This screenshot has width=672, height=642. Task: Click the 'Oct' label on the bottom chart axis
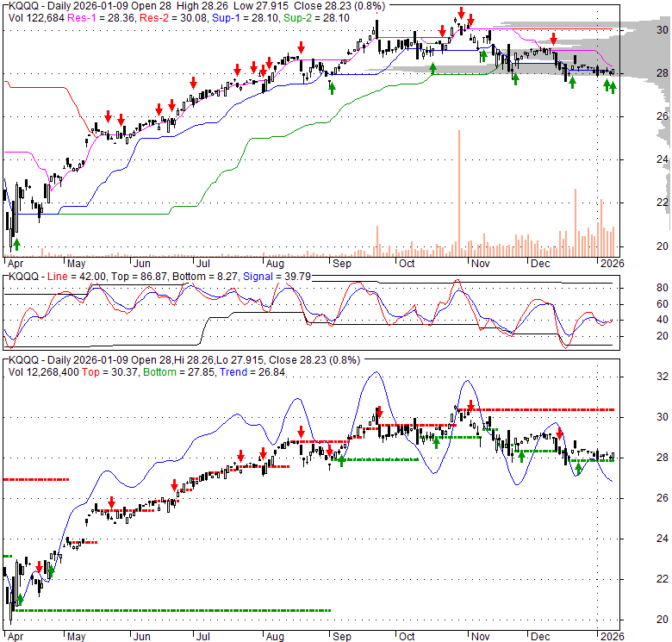click(x=407, y=637)
